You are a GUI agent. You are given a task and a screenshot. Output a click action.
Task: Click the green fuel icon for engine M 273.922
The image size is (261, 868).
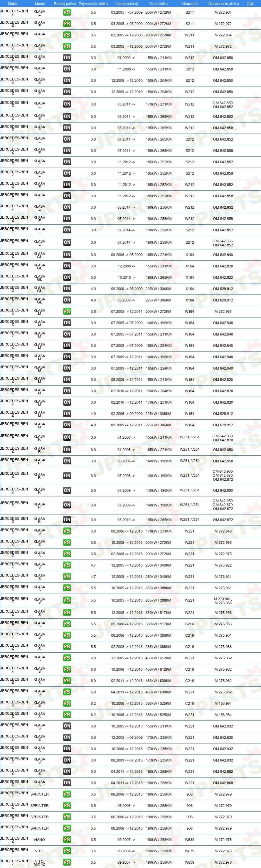(67, 565)
